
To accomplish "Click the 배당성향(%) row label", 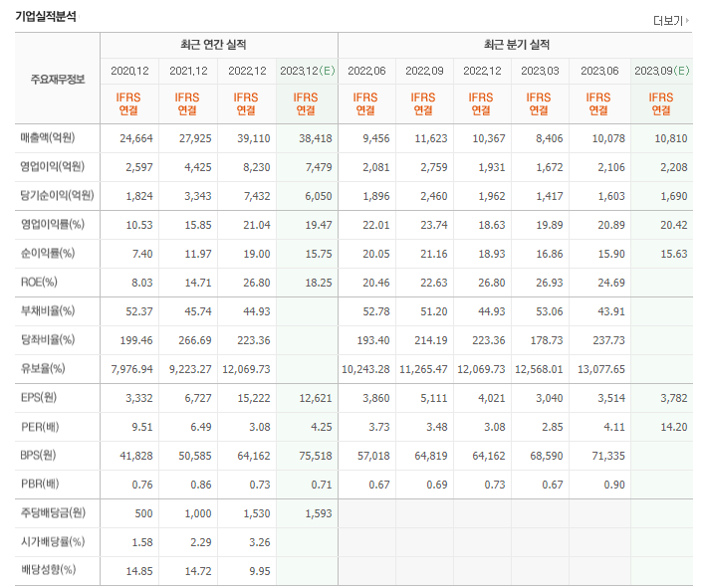I will pyautogui.click(x=49, y=570).
